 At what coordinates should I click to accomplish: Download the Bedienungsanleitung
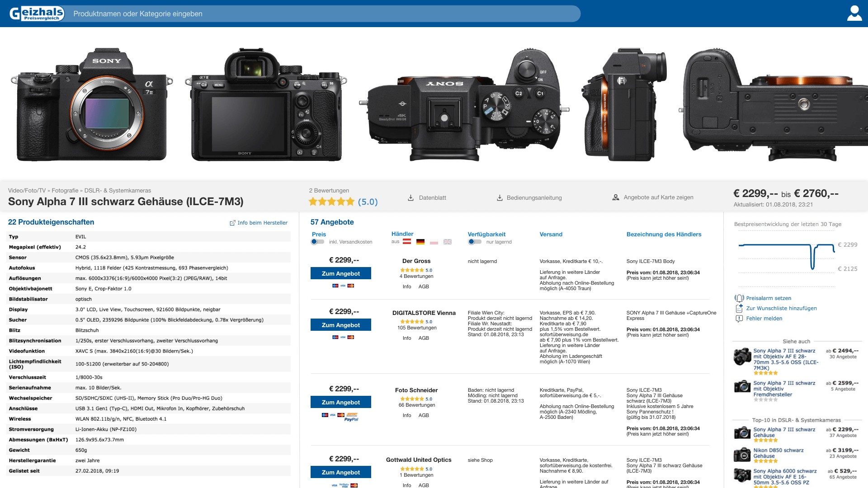click(x=529, y=198)
